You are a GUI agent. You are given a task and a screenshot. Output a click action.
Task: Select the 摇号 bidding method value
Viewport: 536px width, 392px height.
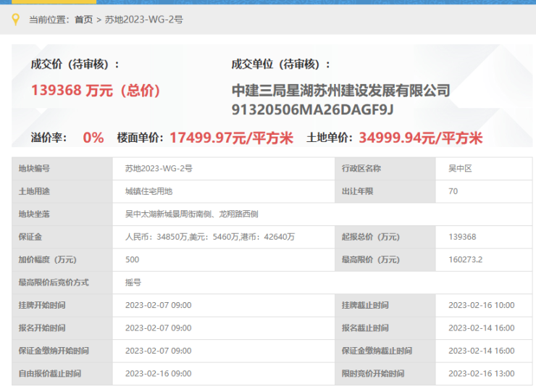coord(133,283)
